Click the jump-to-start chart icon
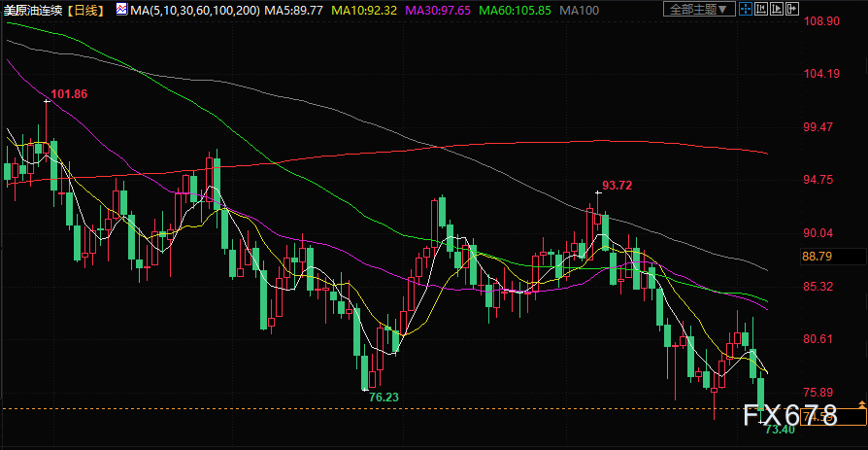 pos(761,9)
